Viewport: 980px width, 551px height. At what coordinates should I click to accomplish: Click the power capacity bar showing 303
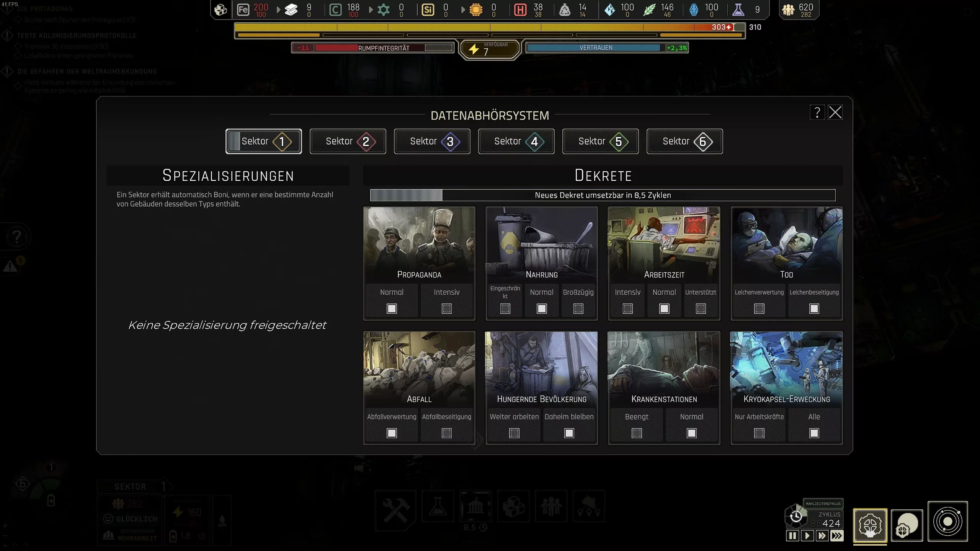(x=490, y=27)
